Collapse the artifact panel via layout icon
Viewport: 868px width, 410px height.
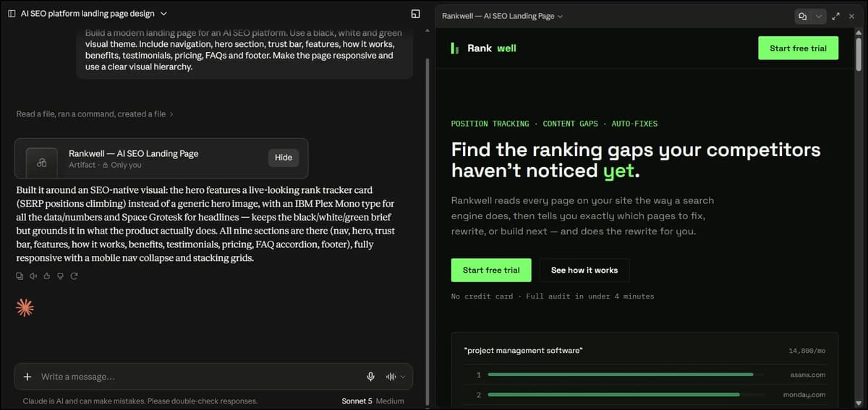(415, 14)
